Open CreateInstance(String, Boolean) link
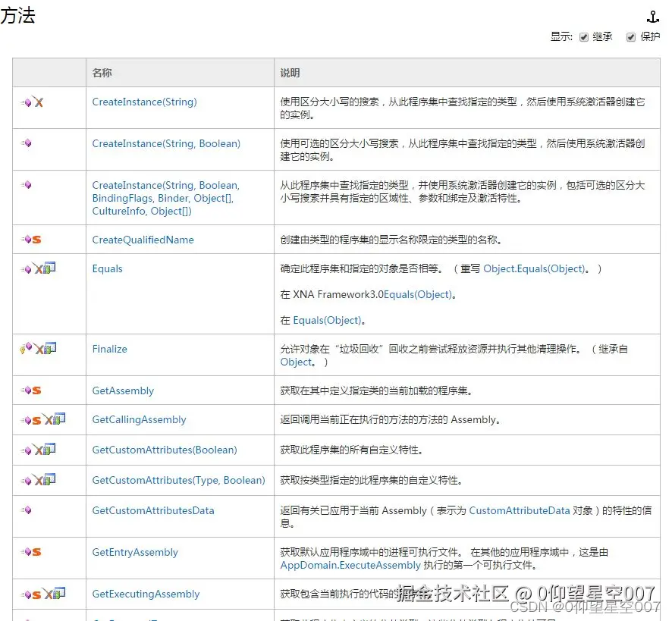Image resolution: width=672 pixels, height=621 pixels. 166,143
